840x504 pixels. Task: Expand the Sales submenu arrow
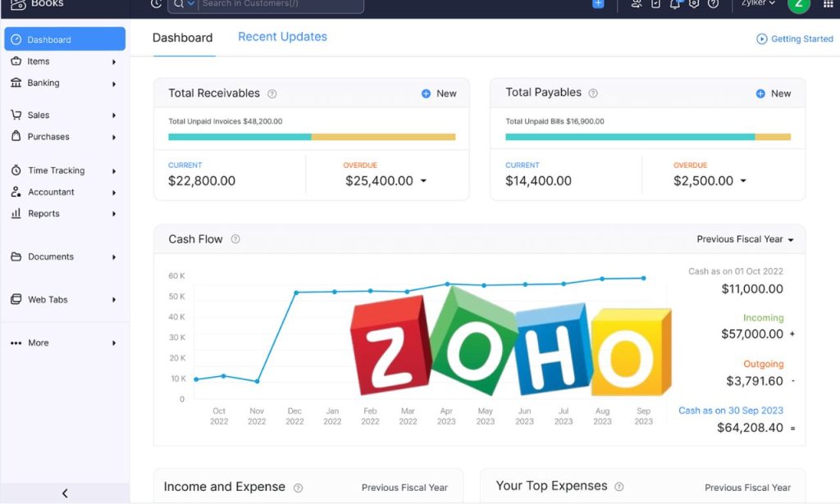114,116
